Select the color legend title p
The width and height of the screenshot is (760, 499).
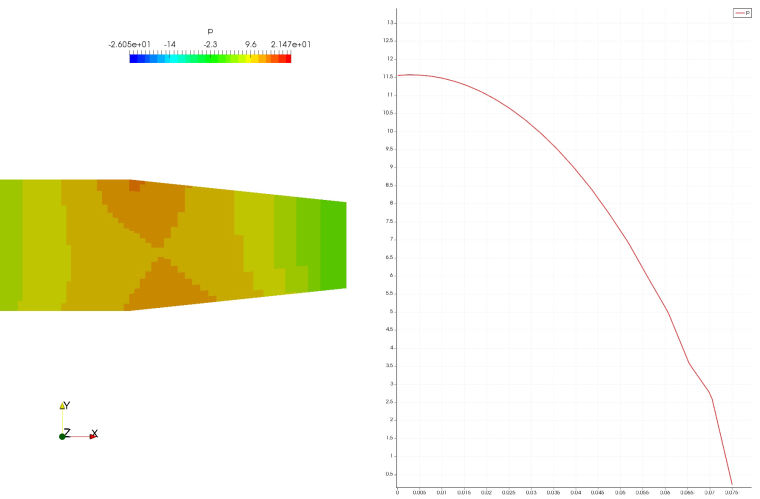click(210, 32)
